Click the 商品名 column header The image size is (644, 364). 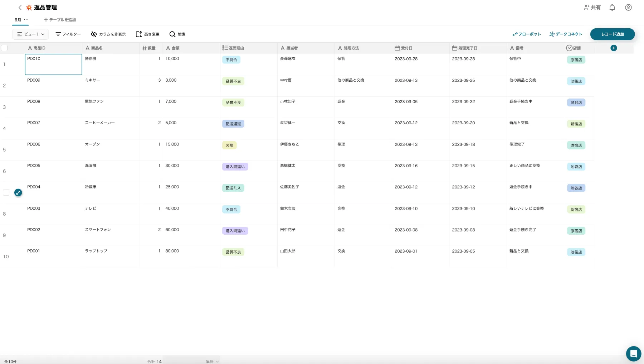click(111, 48)
